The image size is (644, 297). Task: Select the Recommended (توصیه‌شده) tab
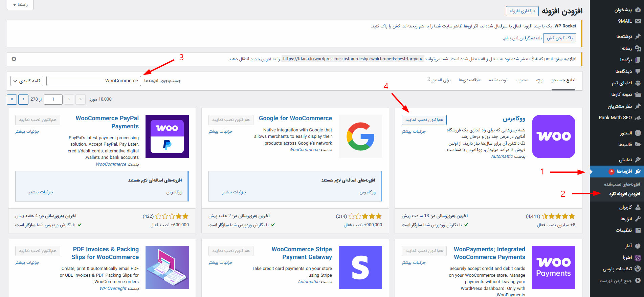[498, 80]
